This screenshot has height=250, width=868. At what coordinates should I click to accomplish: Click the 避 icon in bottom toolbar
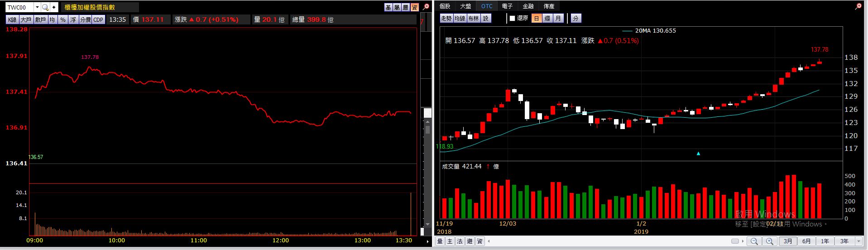pyautogui.click(x=470, y=241)
